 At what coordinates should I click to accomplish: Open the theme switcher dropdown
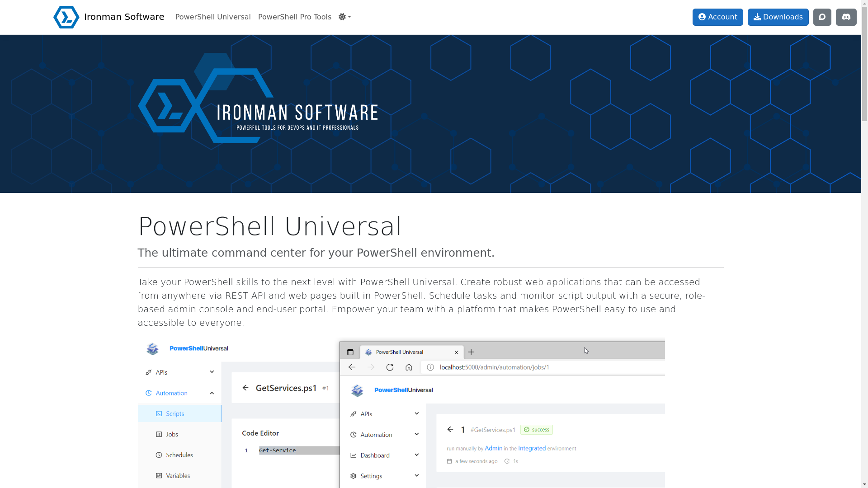[345, 17]
